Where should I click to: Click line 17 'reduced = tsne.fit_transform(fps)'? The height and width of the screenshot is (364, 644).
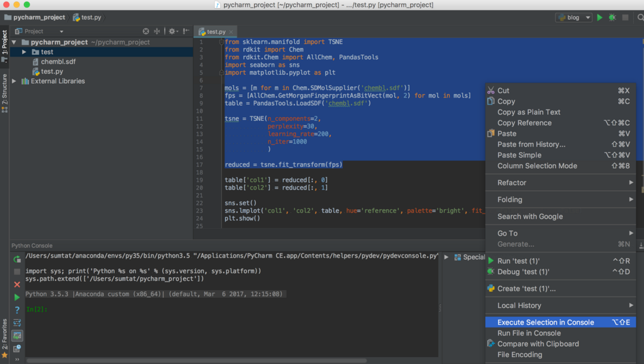284,164
